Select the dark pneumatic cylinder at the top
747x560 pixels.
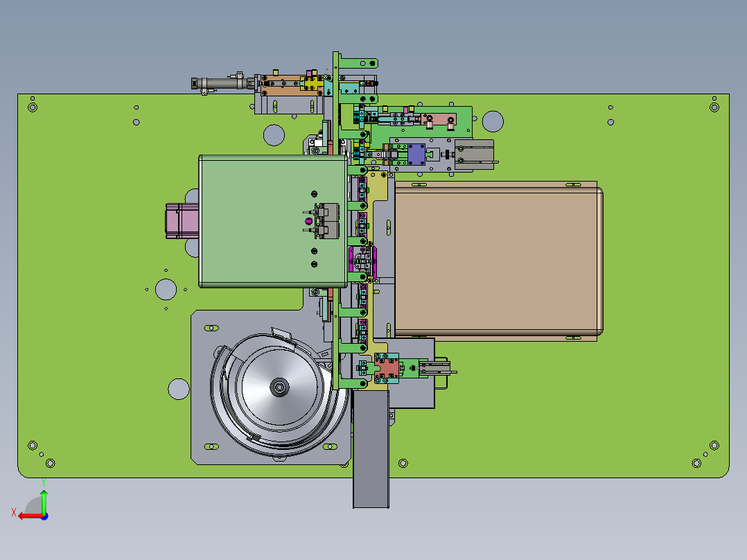coord(223,84)
